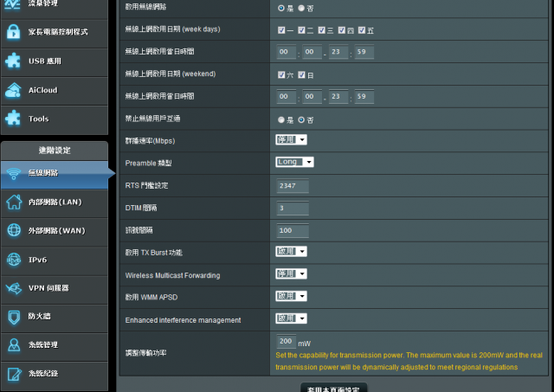Open the Preamble type Long dropdown
Viewport: 554px width, 392px height.
coord(294,162)
